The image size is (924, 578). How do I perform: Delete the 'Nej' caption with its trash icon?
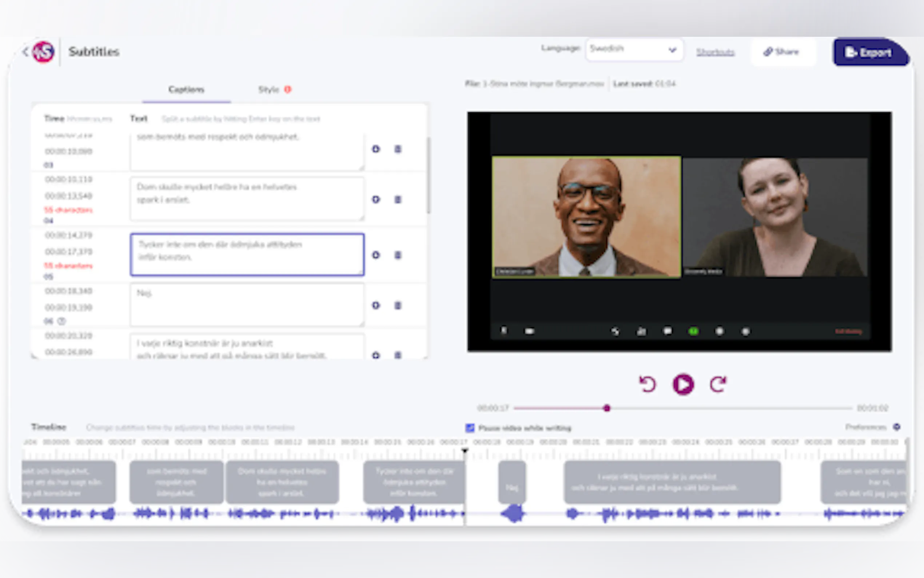398,305
